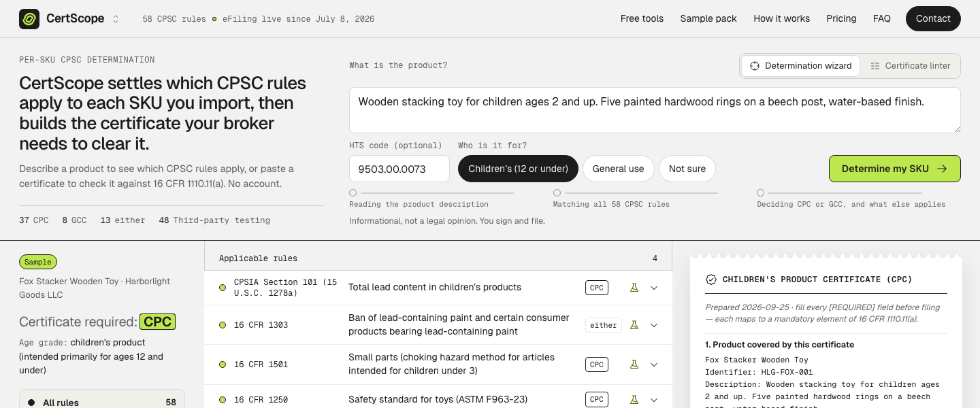Click the CPC badge on the 16 CFR 1501 row

point(597,364)
